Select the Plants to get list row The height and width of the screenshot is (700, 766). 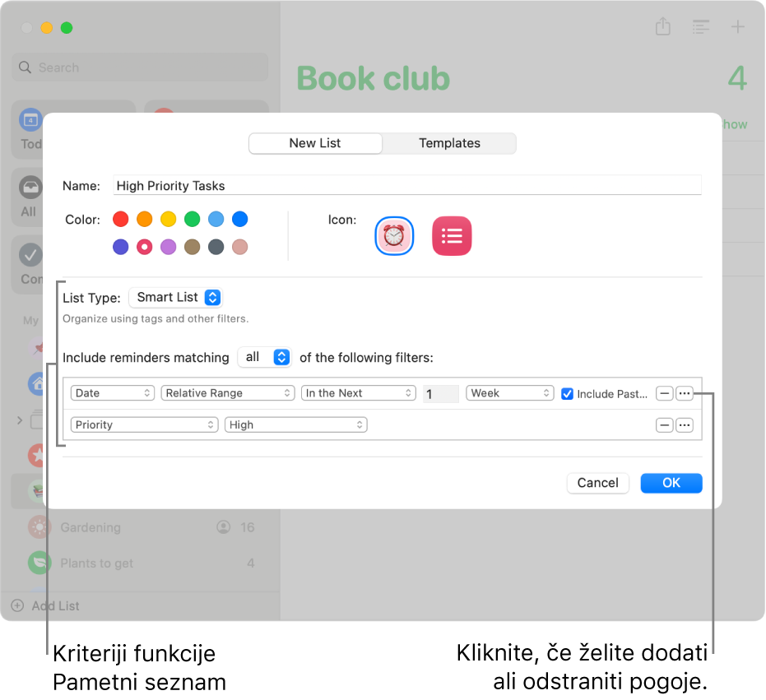point(145,563)
